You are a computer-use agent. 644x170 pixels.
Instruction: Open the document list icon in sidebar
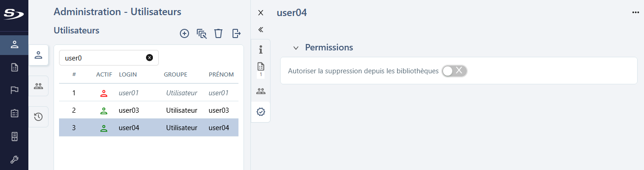[14, 67]
